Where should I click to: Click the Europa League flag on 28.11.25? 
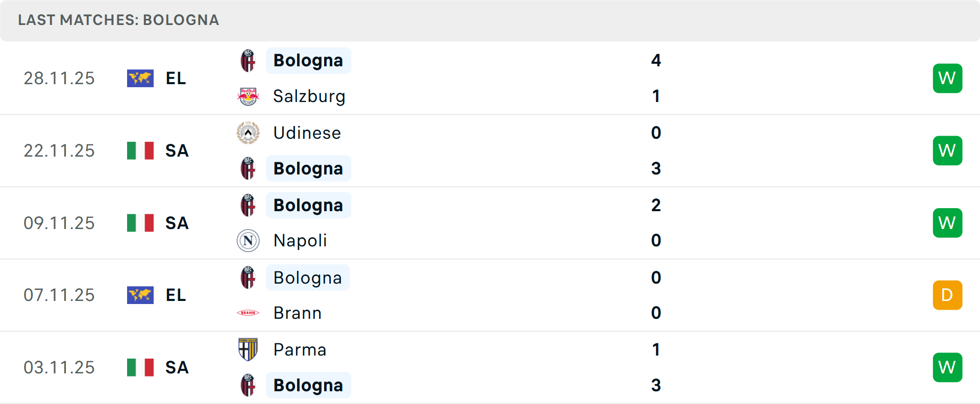pyautogui.click(x=140, y=78)
